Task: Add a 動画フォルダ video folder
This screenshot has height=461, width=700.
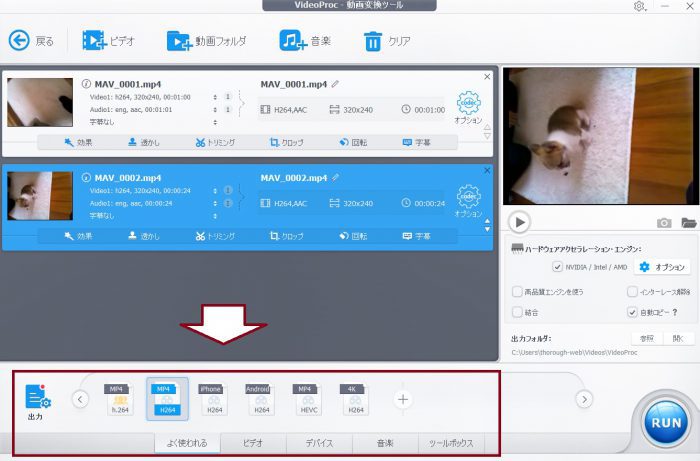Action: tap(179, 41)
